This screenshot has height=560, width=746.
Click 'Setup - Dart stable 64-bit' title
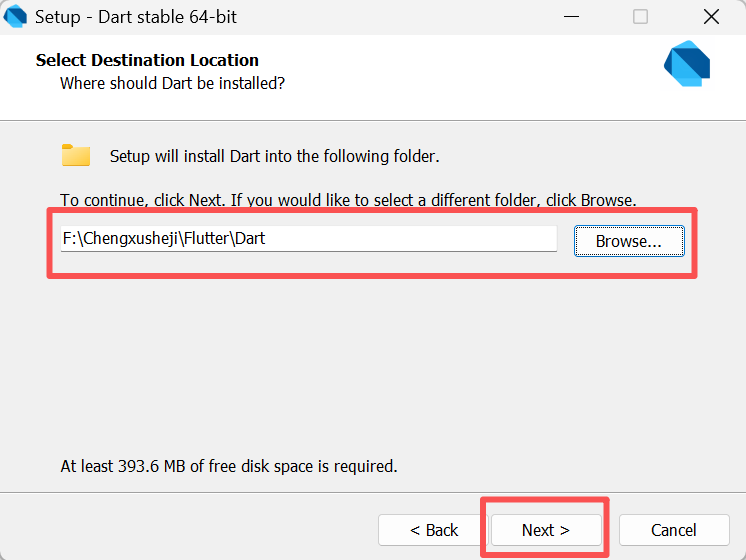coord(136,17)
